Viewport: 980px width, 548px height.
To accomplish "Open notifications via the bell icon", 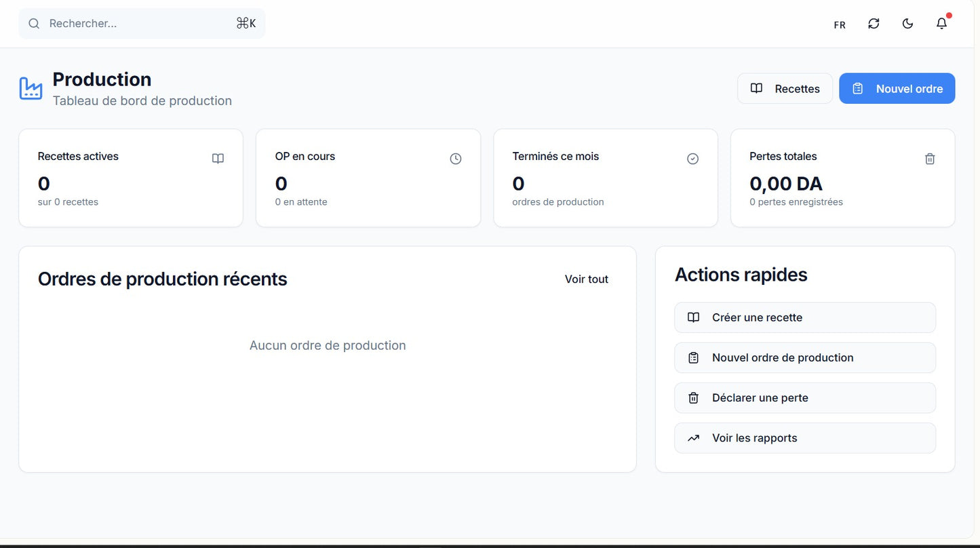I will (941, 24).
